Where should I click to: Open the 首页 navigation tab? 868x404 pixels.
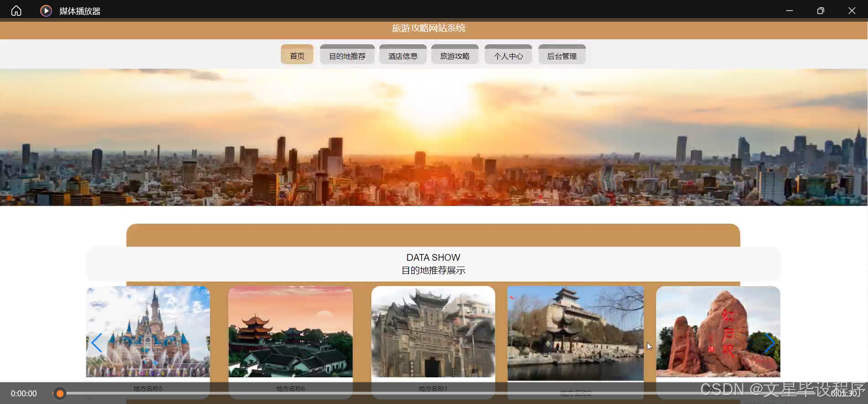[297, 55]
